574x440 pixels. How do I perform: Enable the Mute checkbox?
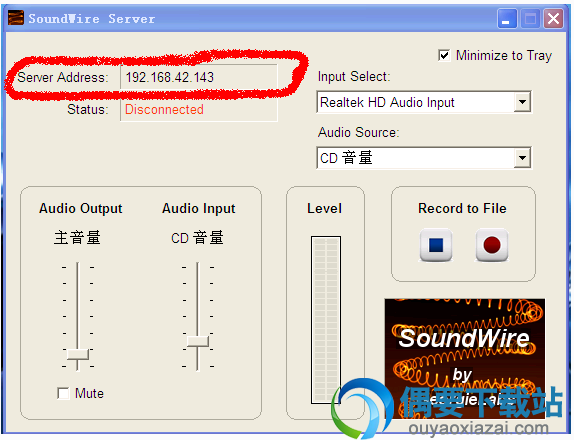tap(63, 393)
